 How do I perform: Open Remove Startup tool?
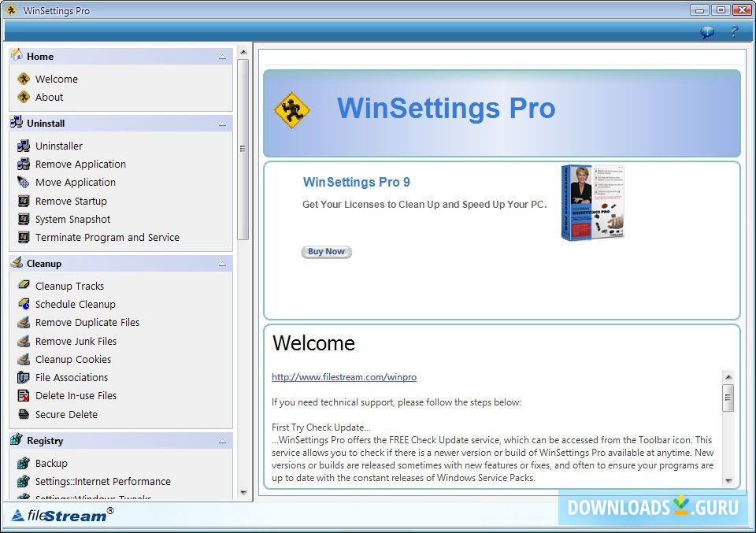[71, 202]
